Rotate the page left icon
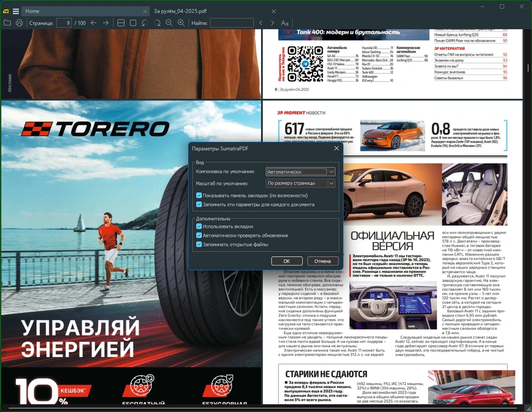The width and height of the screenshot is (532, 412). coord(145,23)
